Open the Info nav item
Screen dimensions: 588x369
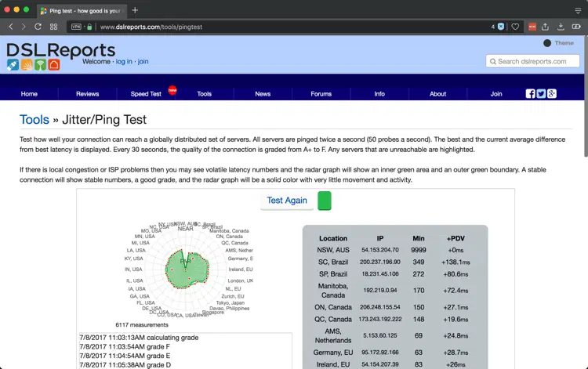[x=379, y=94]
